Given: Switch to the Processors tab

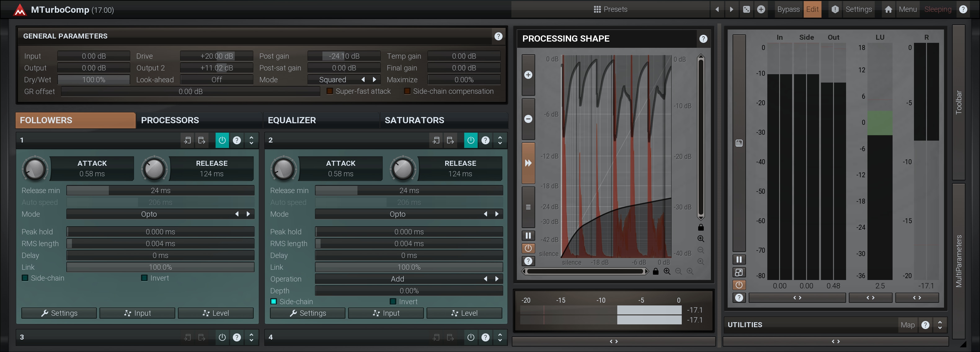Looking at the screenshot, I should (170, 120).
